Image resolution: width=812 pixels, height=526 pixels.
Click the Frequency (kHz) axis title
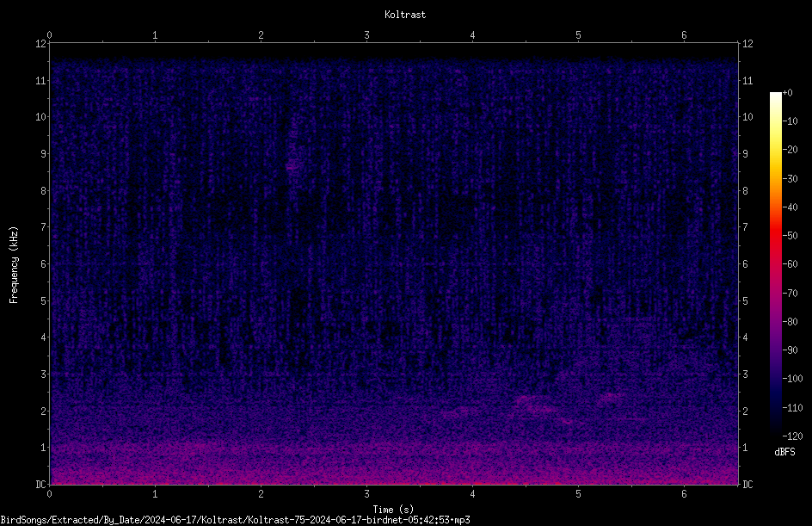pos(14,265)
